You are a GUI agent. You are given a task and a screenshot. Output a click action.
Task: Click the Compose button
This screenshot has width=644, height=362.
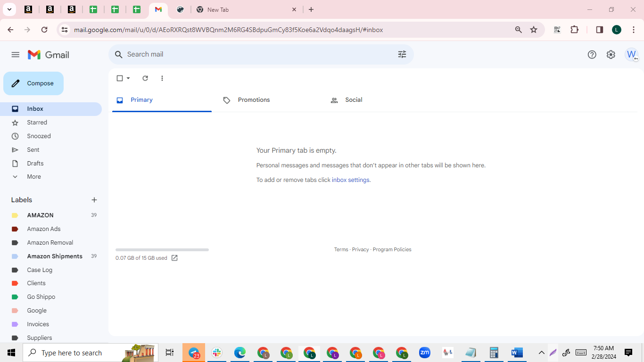[33, 83]
